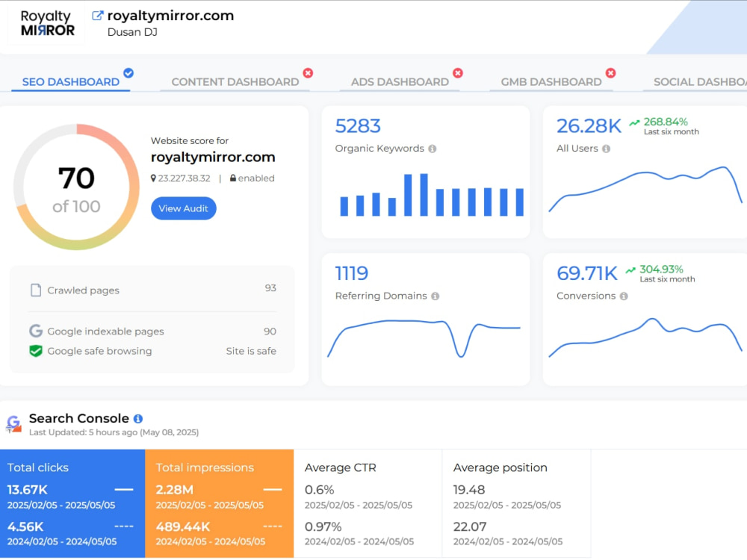Click the 22.07 previous average position value
The image size is (747, 560).
470,526
